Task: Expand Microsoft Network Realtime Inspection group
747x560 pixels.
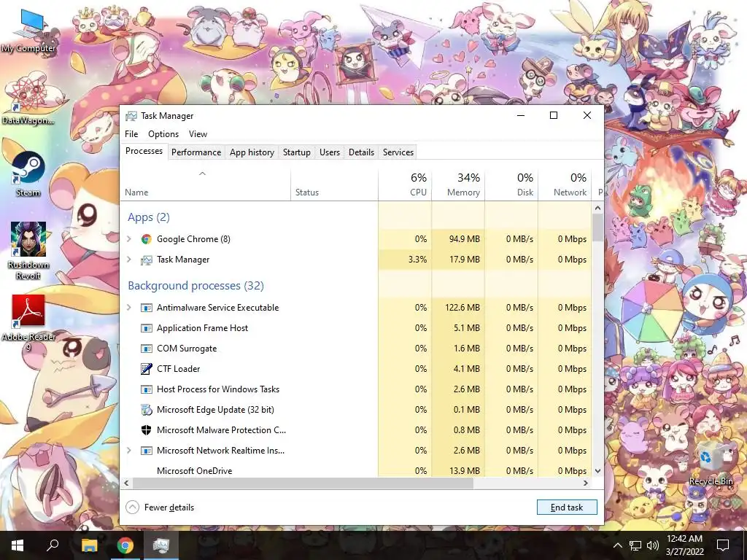Action: tap(128, 451)
